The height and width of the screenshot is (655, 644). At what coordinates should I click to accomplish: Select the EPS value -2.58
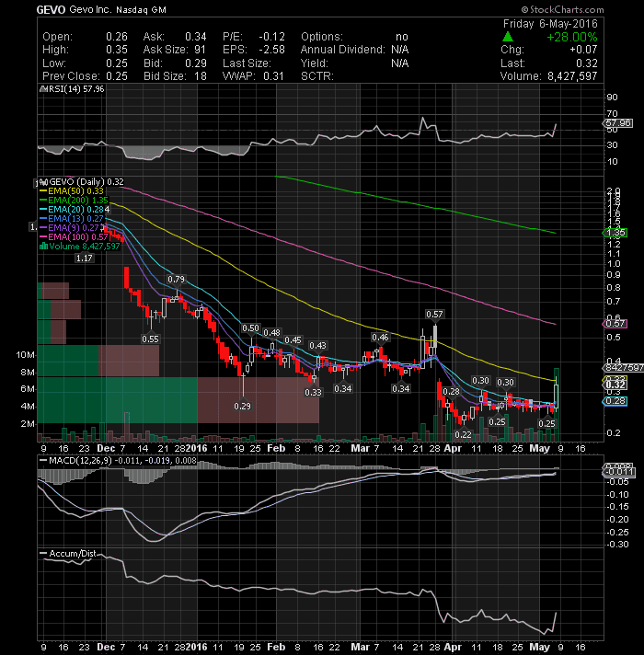pos(272,50)
